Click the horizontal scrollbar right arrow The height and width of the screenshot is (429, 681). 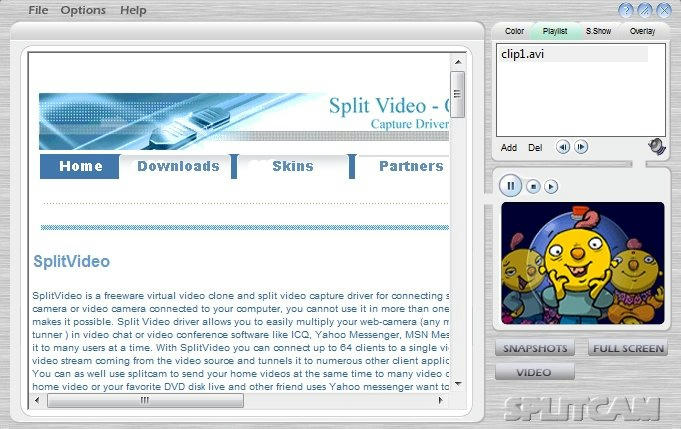[441, 400]
